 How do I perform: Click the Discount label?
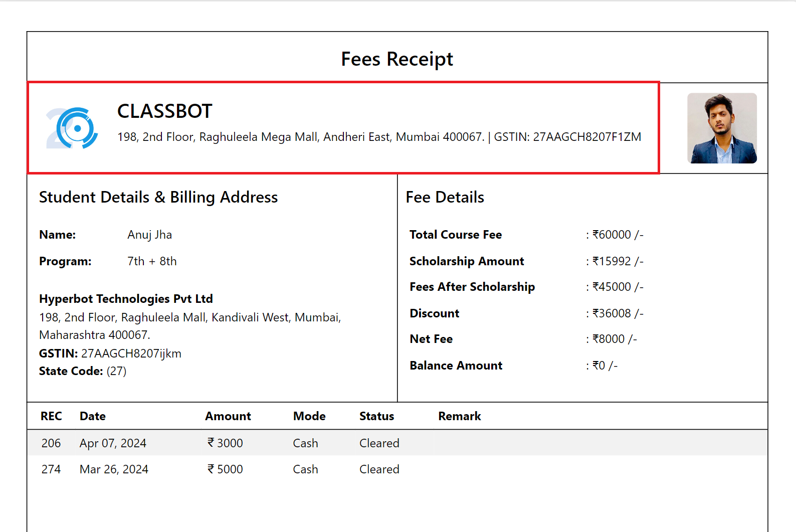tap(434, 313)
